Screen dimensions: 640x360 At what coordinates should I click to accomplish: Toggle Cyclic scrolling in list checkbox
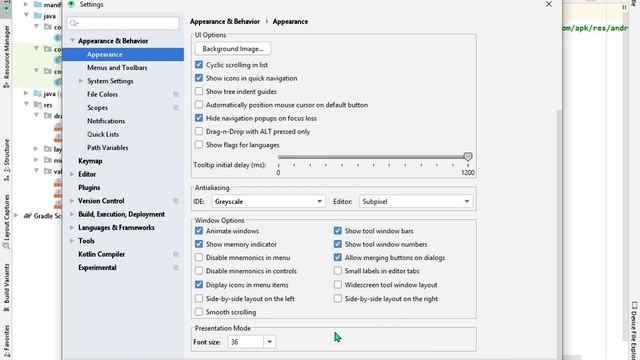[x=199, y=64]
